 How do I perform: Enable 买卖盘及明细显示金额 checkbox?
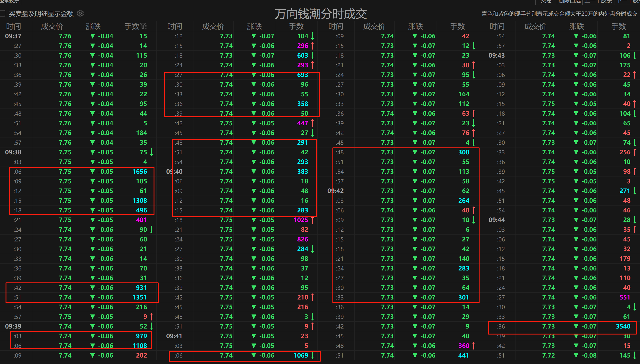pos(3,13)
